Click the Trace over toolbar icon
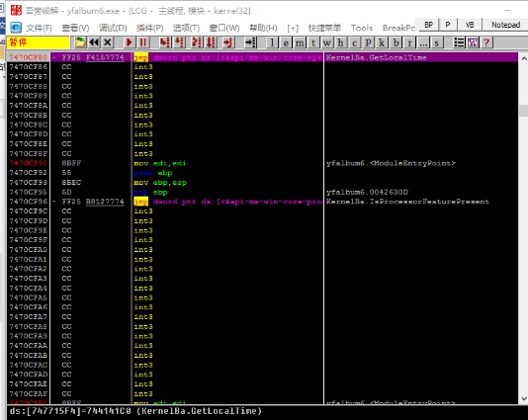Image resolution: width=528 pixels, height=420 pixels. pyautogui.click(x=212, y=42)
